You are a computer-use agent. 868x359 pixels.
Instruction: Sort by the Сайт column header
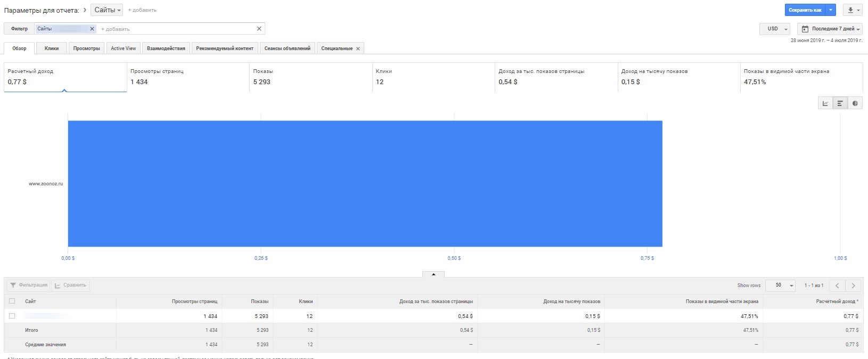click(x=30, y=301)
